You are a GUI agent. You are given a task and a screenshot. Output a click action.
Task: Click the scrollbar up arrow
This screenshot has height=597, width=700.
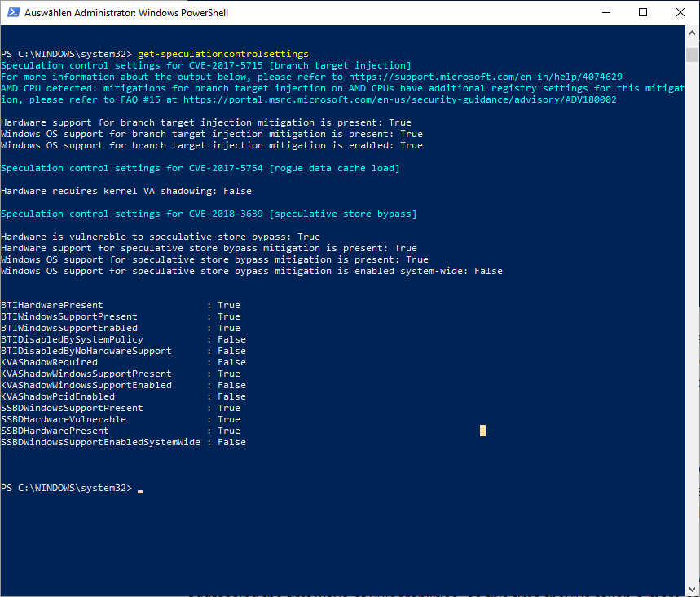tap(692, 33)
